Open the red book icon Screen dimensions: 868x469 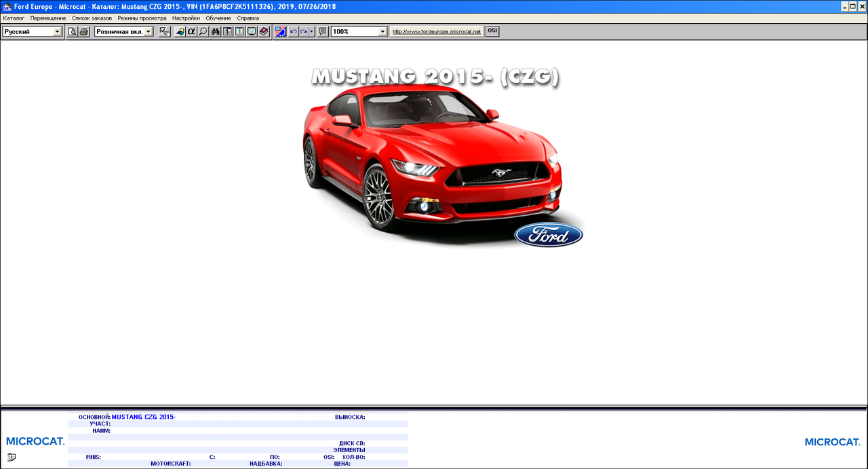(264, 31)
